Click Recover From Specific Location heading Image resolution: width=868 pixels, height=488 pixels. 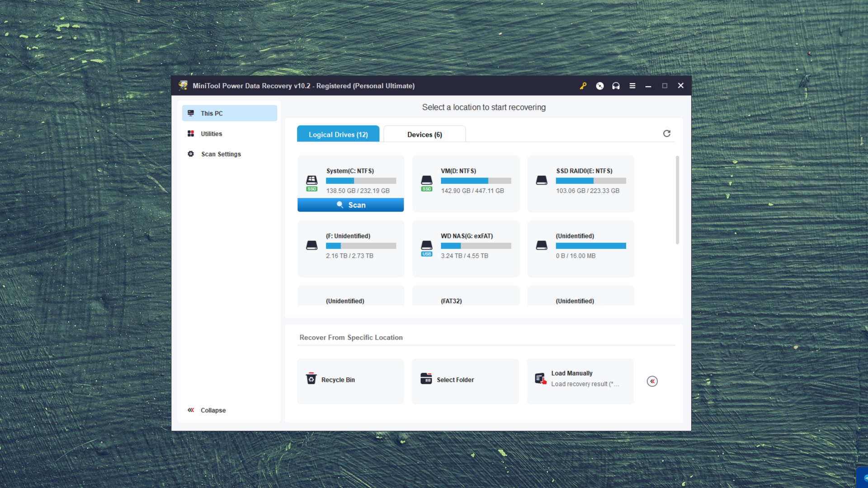(351, 338)
